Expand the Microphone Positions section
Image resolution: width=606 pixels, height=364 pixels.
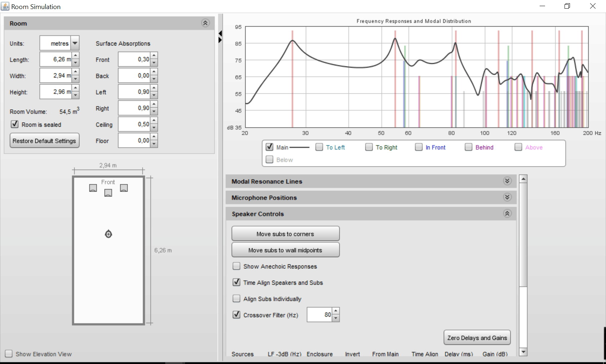click(x=507, y=197)
